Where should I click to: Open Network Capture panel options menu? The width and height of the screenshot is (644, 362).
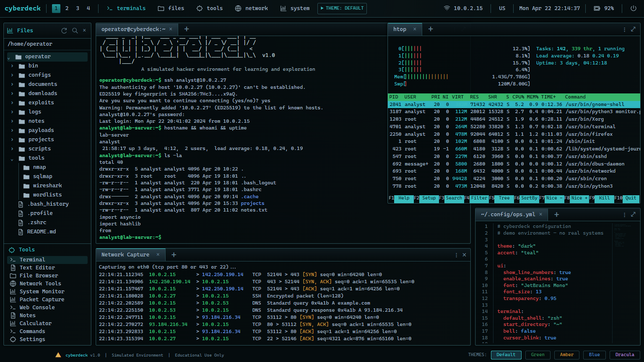(456, 255)
